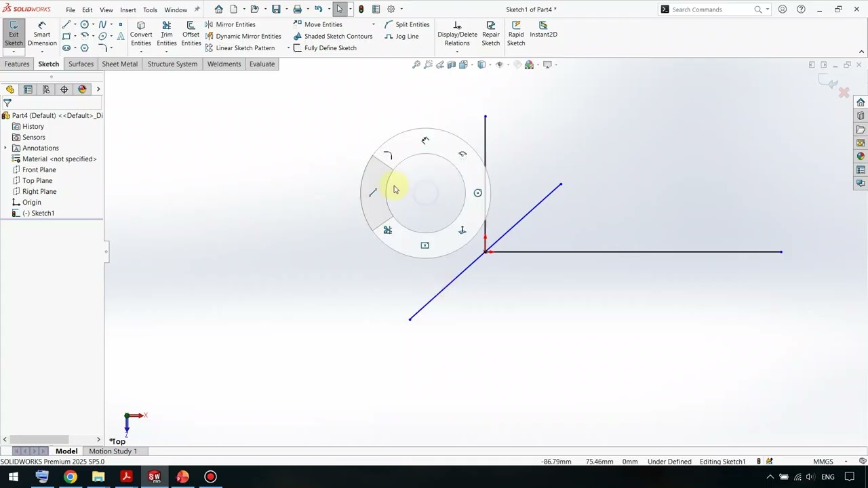Toggle Instant2D mode
The width and height of the screenshot is (868, 488).
pyautogui.click(x=543, y=30)
